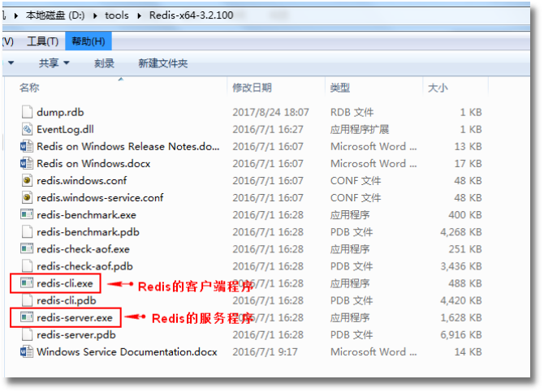Select the dump.rdb file icon
Viewport: 544px width, 392px height.
tap(27, 112)
